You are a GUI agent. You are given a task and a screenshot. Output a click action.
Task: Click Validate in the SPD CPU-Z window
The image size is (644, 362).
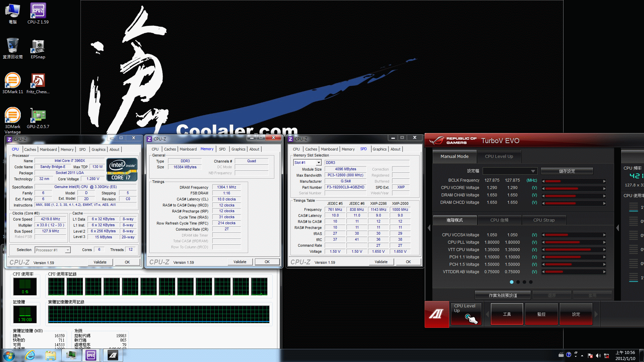coord(381,262)
